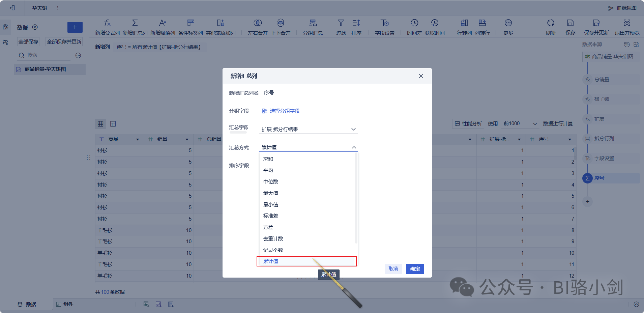This screenshot has width=644, height=313.
Task: Open the 序号 column header dropdown
Action: coord(570,139)
